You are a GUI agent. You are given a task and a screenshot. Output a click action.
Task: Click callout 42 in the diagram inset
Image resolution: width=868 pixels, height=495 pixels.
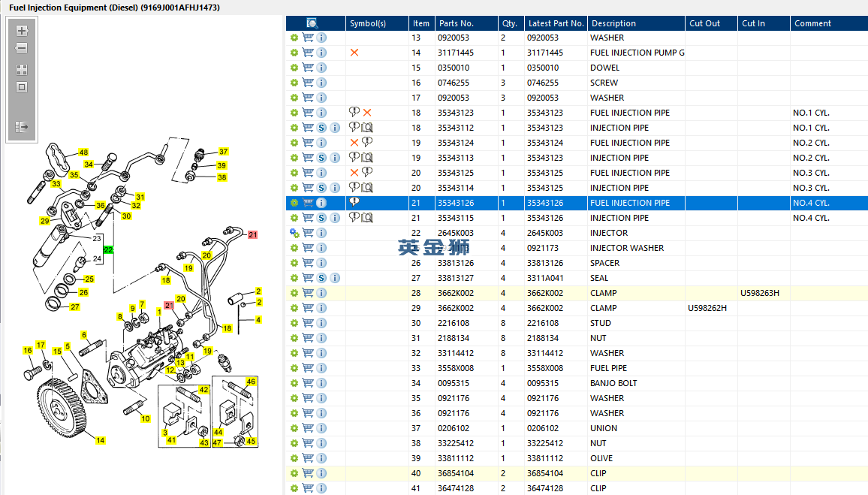[203, 389]
